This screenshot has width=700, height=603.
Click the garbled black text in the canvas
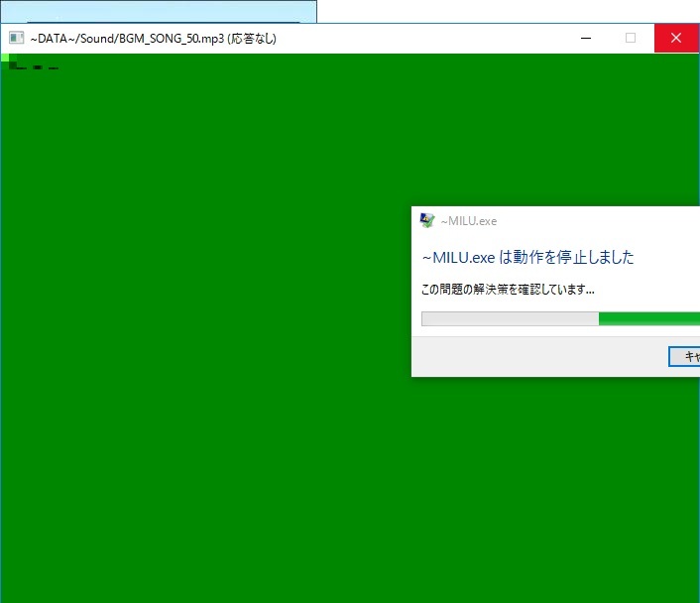[x=33, y=67]
